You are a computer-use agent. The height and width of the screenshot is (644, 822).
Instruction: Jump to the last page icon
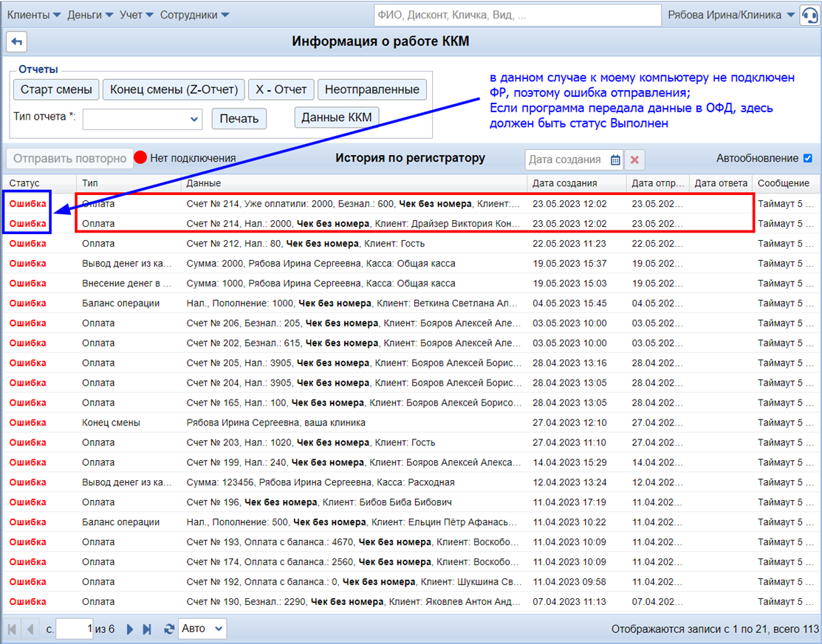pos(147,629)
